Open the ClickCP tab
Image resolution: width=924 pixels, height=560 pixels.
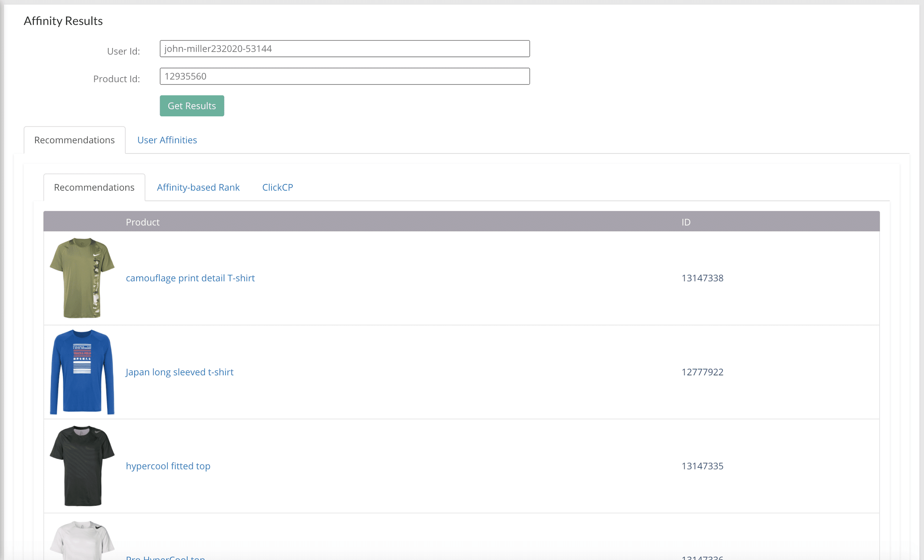point(278,187)
